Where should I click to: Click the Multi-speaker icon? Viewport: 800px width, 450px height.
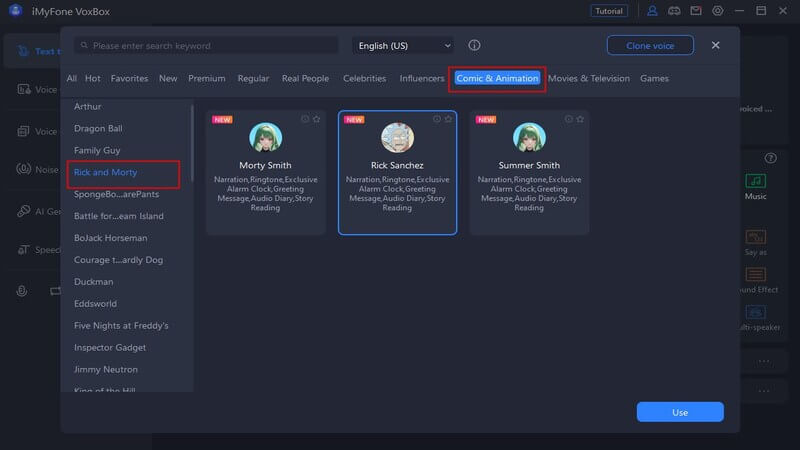(x=756, y=312)
